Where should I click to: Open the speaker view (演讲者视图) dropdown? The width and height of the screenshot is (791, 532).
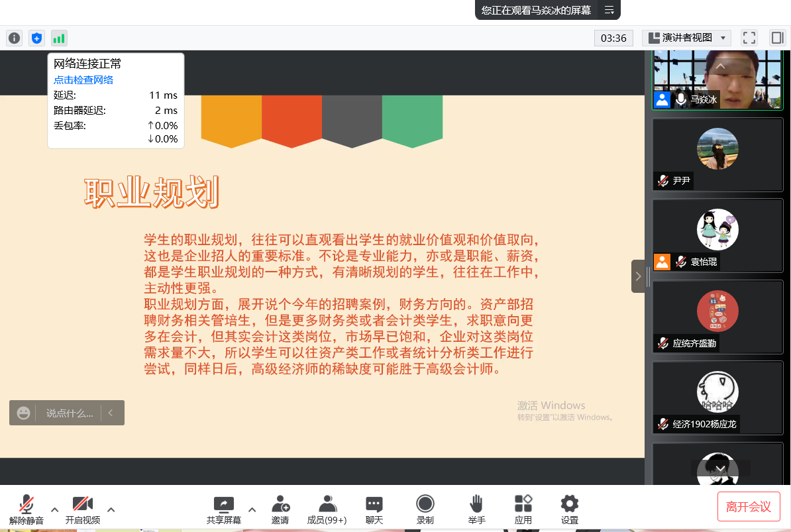click(688, 38)
